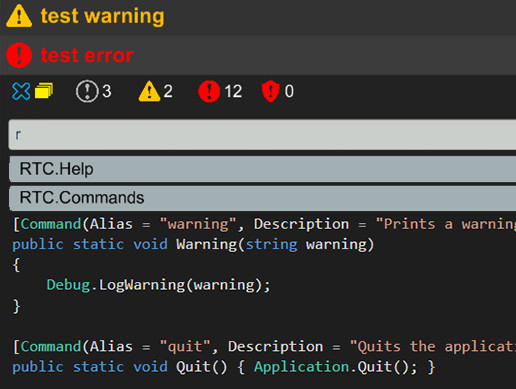Toggle error filter showing 12
Screen dimensions: 516x389
tap(220, 91)
